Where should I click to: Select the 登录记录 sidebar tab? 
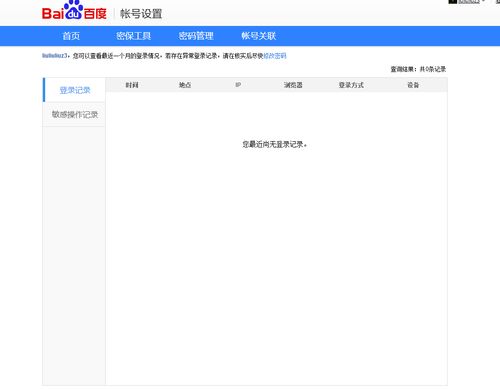pyautogui.click(x=75, y=90)
